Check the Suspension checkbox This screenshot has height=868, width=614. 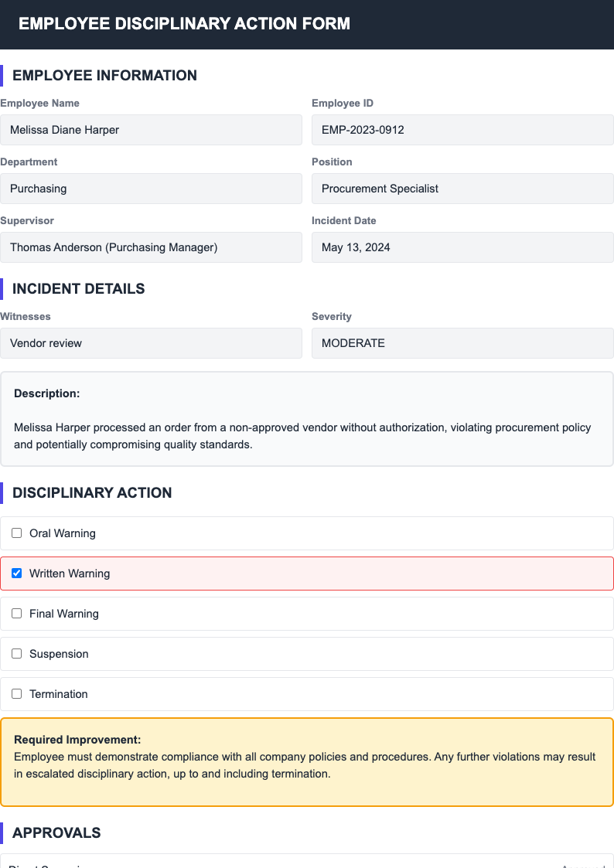pyautogui.click(x=16, y=653)
